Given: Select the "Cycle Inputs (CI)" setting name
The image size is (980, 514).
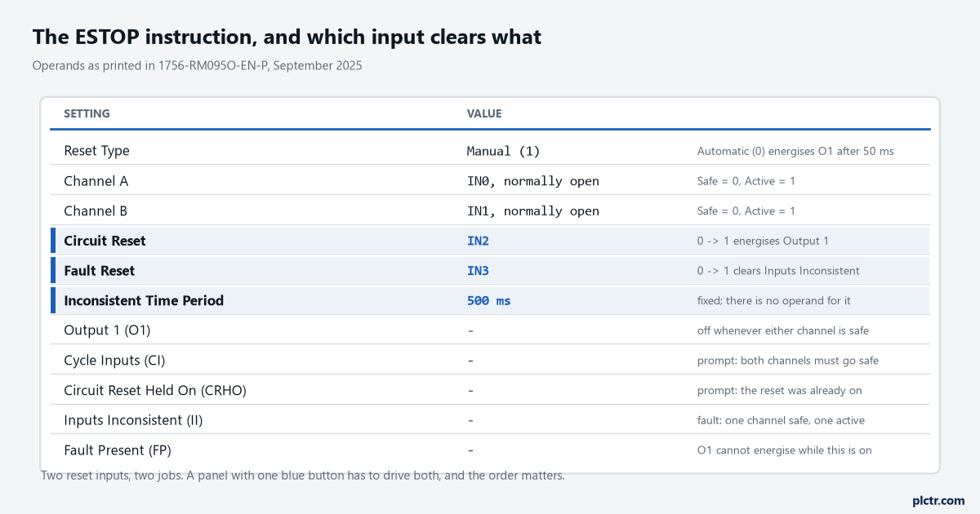Looking at the screenshot, I should tap(114, 360).
